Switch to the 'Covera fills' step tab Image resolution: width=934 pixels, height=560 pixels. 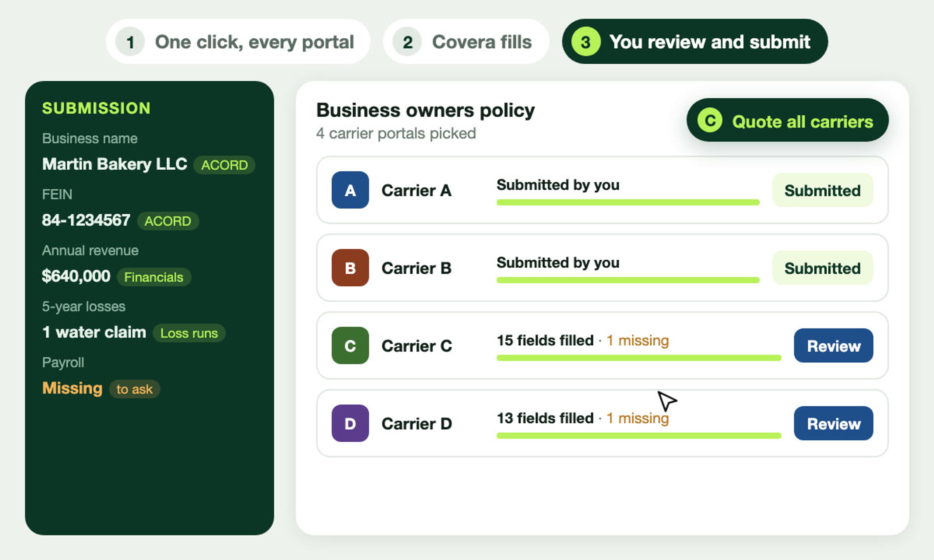466,42
